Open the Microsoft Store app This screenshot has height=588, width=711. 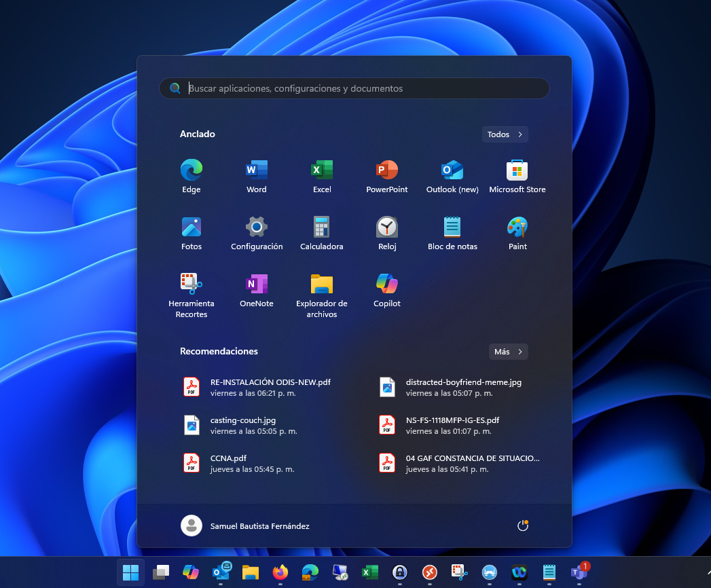(x=517, y=176)
